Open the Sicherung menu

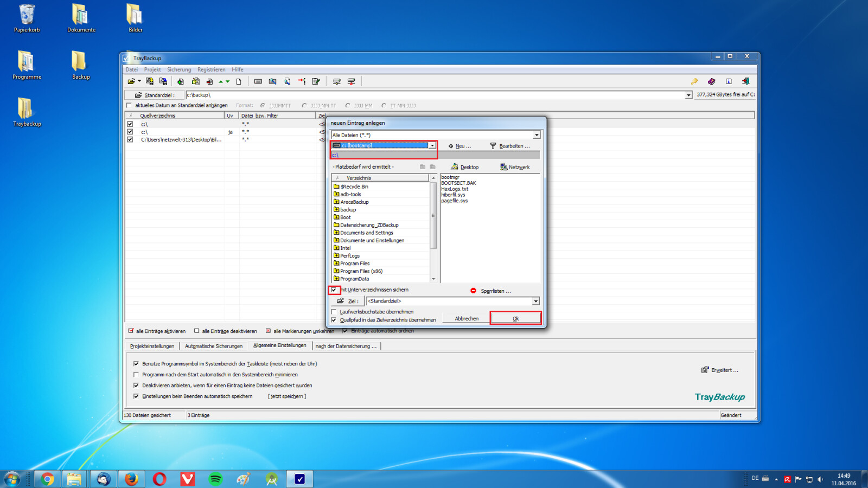178,69
